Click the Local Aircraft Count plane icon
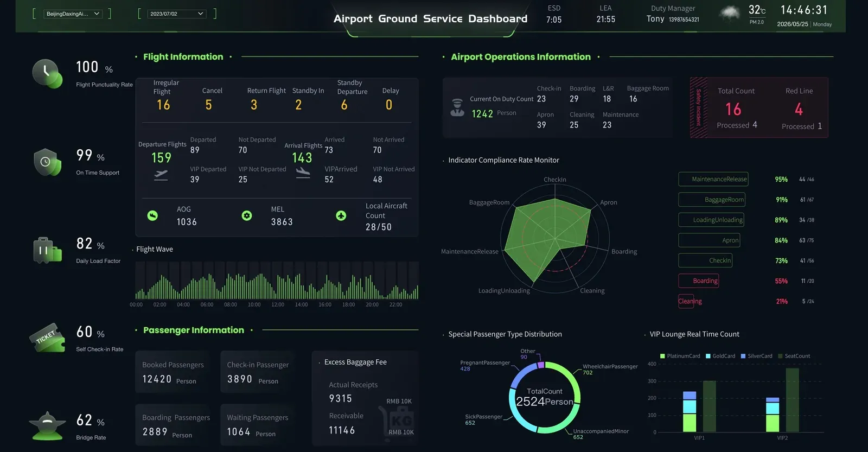This screenshot has height=452, width=868. (341, 215)
